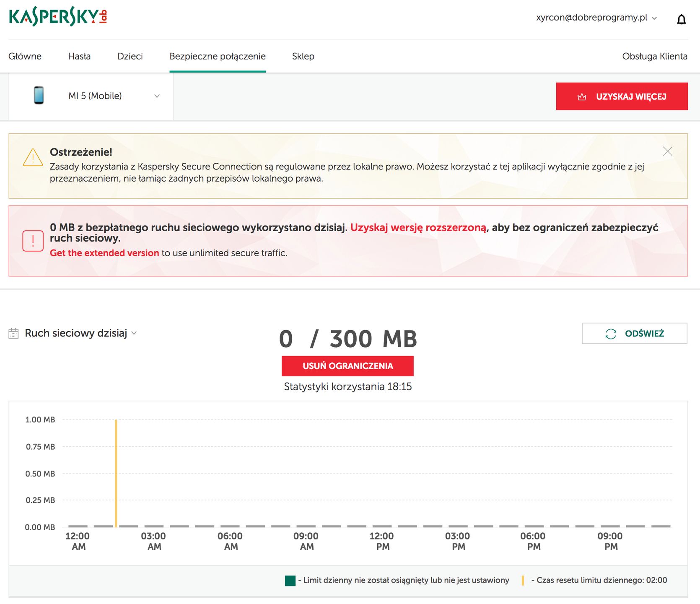Click the red exclamation alert icon

pos(33,241)
